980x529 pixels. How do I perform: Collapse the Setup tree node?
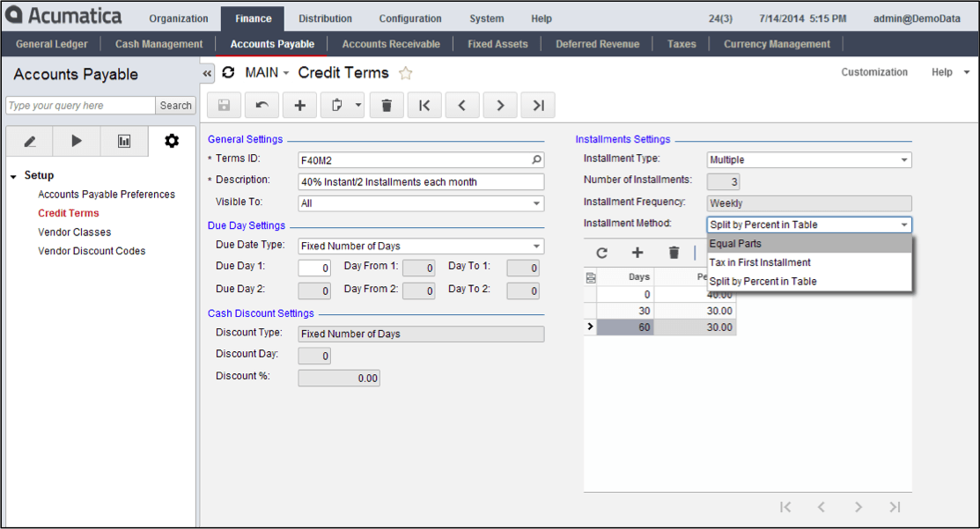coord(13,177)
